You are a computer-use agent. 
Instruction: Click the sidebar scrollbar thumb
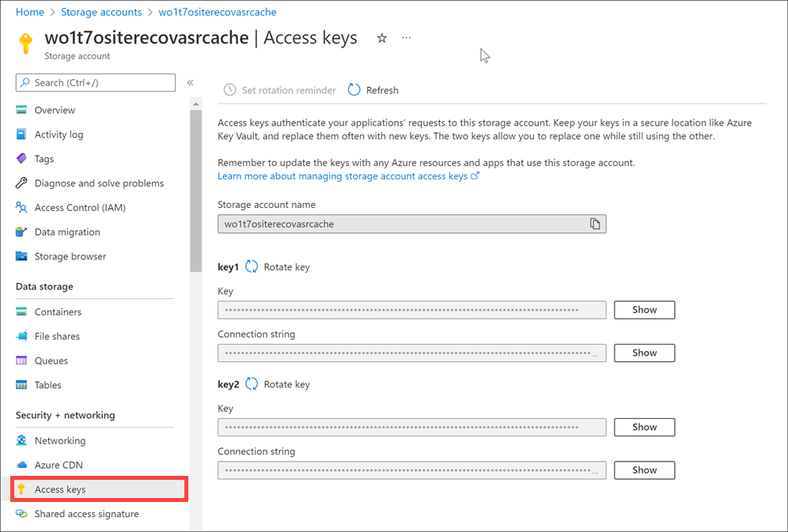click(x=196, y=191)
